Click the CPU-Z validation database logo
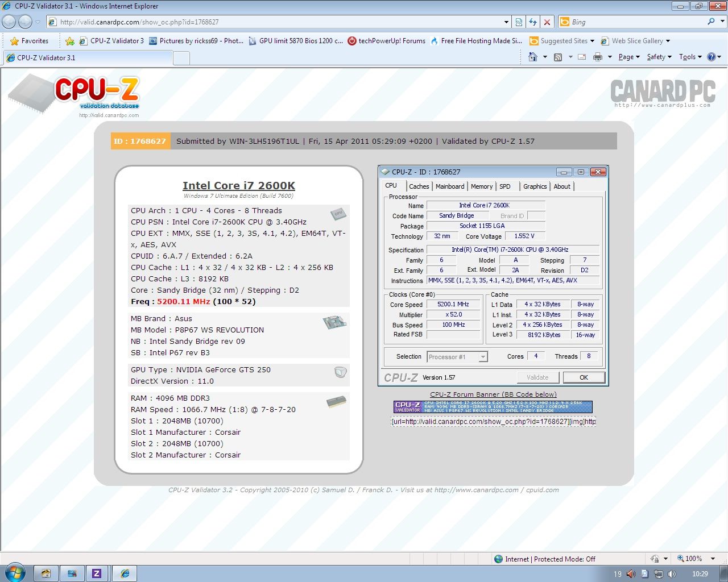This screenshot has width=728, height=582. tap(75, 95)
